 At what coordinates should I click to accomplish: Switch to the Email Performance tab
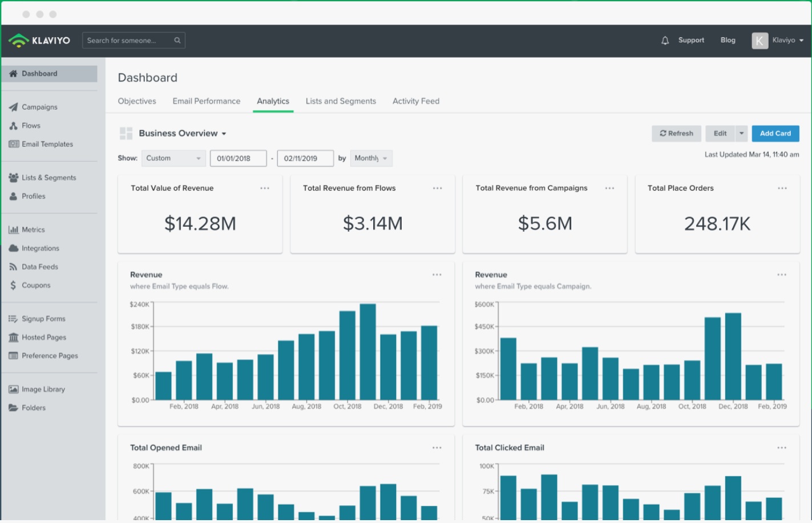pos(206,101)
